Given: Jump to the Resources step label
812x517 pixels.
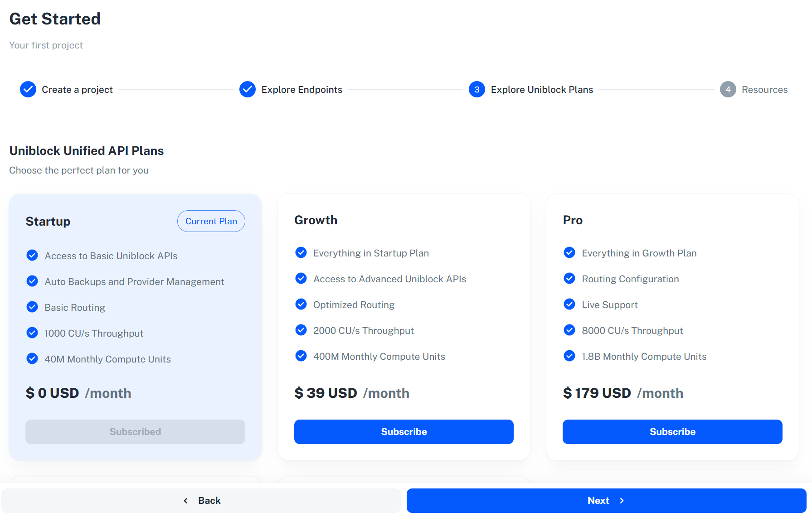Looking at the screenshot, I should click(x=764, y=90).
